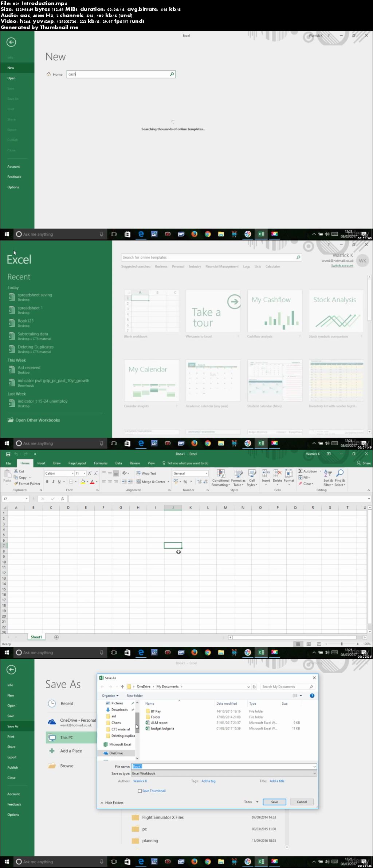This screenshot has height=868, width=373.
Task: Toggle center horizontal alignment in the ribbon
Action: point(110,482)
